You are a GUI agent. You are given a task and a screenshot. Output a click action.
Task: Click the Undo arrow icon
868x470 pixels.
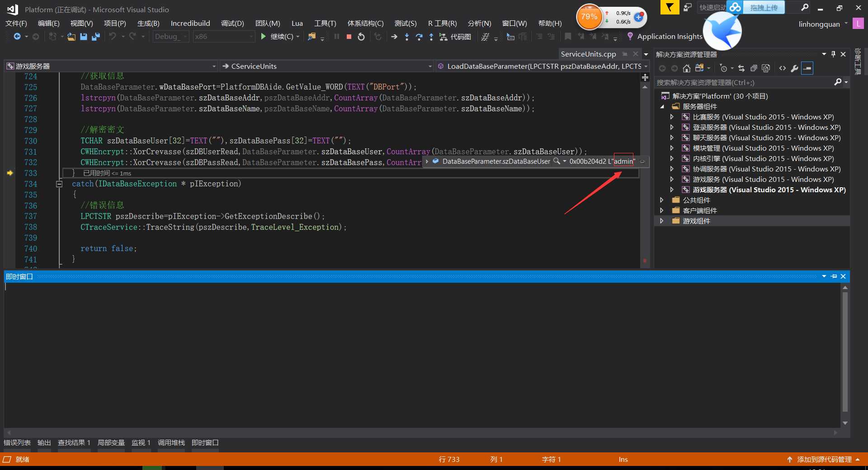pyautogui.click(x=113, y=37)
